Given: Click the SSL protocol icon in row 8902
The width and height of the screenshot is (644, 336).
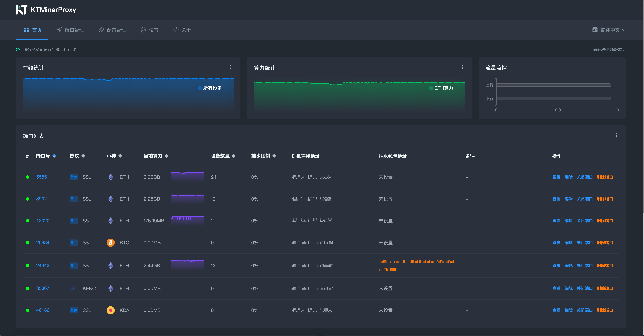Looking at the screenshot, I should tap(73, 199).
